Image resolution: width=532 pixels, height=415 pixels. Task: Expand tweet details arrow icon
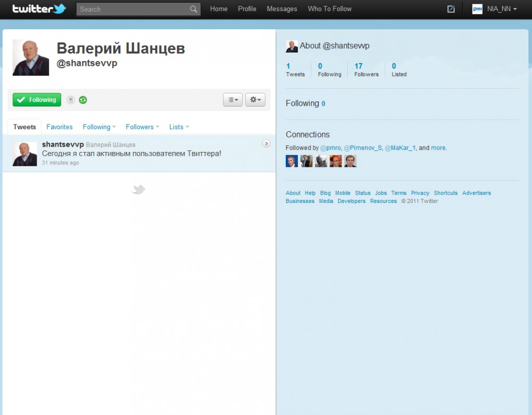(x=267, y=143)
